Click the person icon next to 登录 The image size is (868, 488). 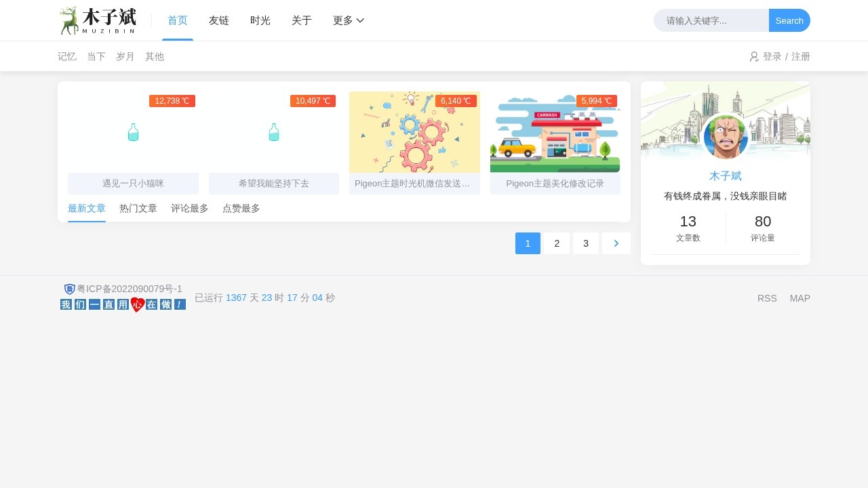[x=754, y=56]
